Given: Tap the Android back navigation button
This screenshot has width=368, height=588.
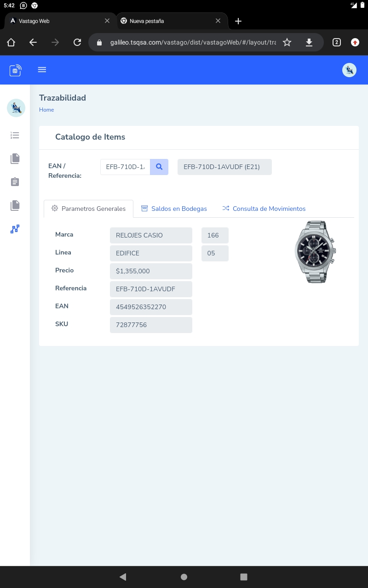Looking at the screenshot, I should click(x=123, y=577).
